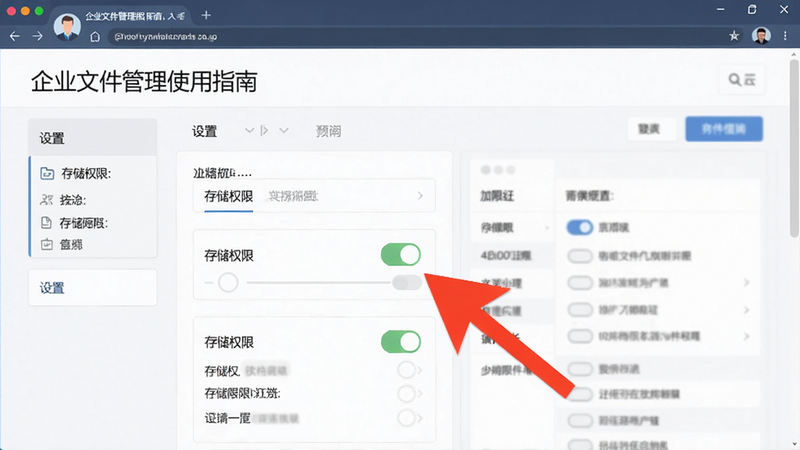Click the 设置 header atop the sidebar

pyautogui.click(x=92, y=138)
